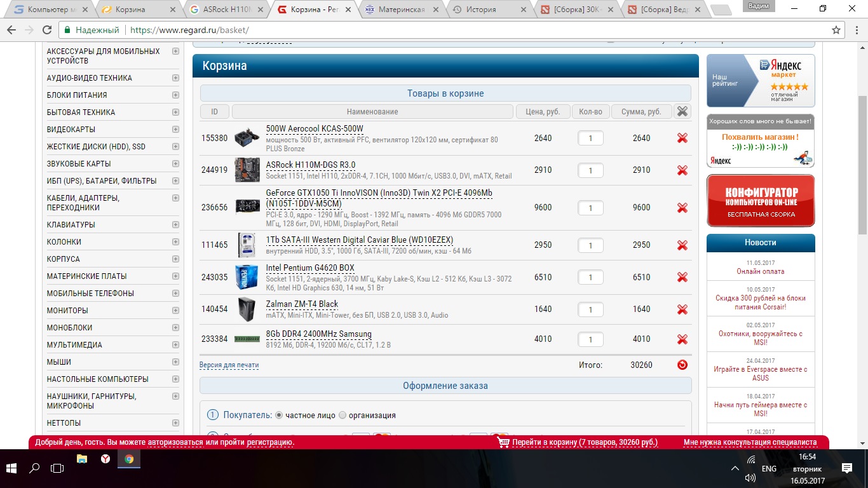Open Intel Pentium box thumbnail
Image resolution: width=868 pixels, height=488 pixels.
coord(247,277)
